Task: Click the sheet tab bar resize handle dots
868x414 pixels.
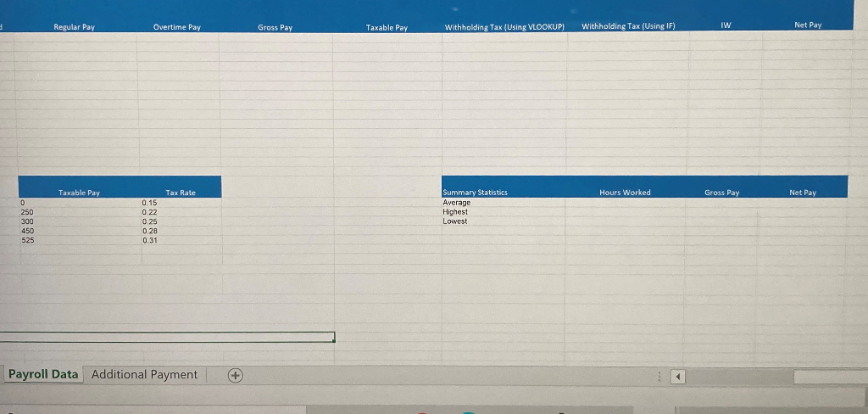Action: tap(659, 377)
